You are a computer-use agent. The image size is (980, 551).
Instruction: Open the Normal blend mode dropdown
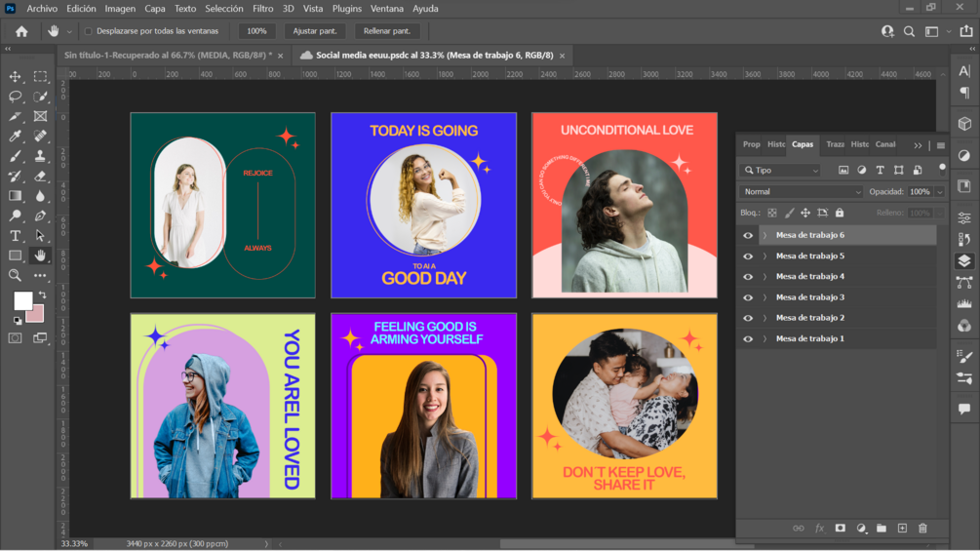pos(801,192)
